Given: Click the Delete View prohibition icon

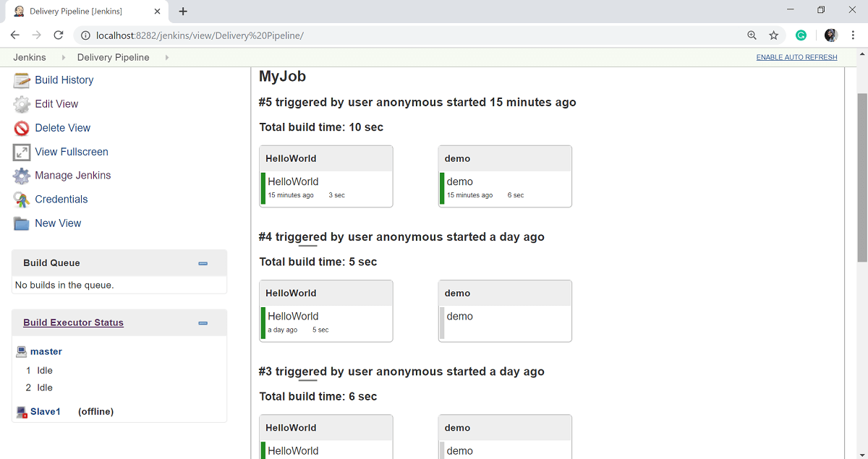Looking at the screenshot, I should 22,128.
